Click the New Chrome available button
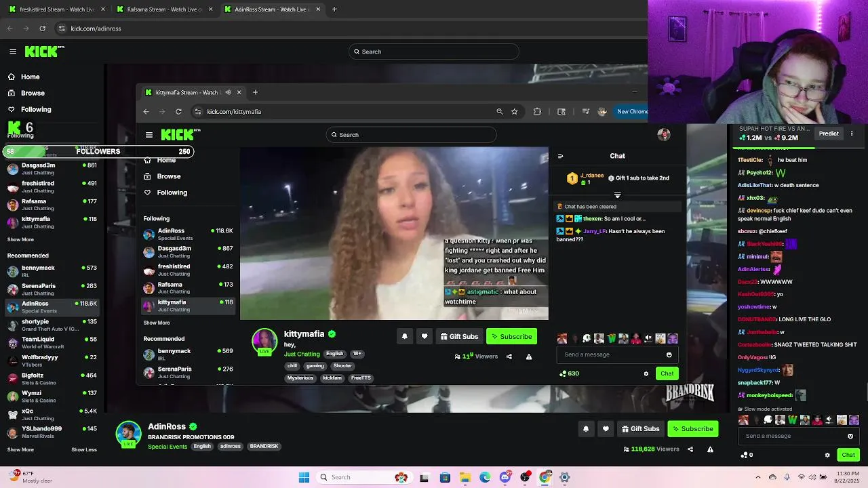 [632, 111]
